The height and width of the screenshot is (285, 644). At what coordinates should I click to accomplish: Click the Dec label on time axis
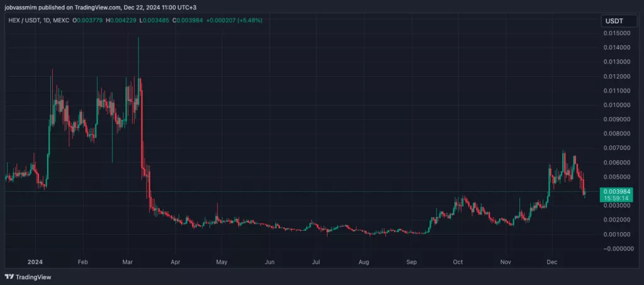point(551,261)
